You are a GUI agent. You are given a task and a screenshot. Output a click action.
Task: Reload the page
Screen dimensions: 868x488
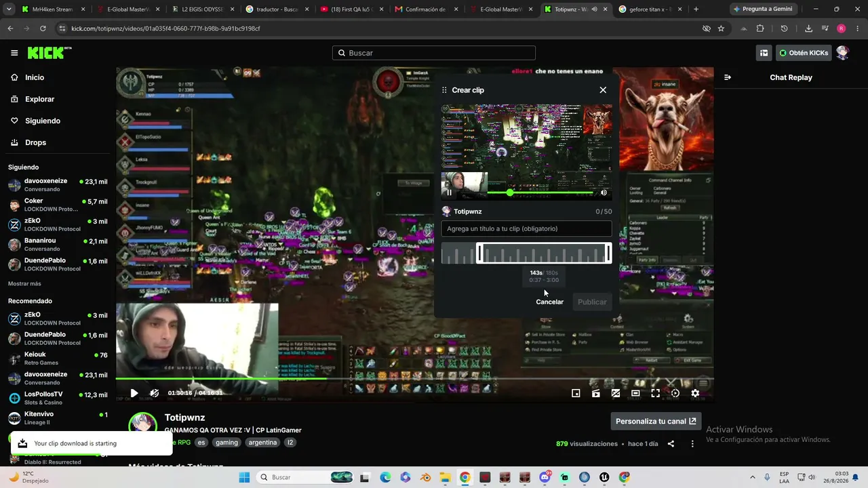43,28
